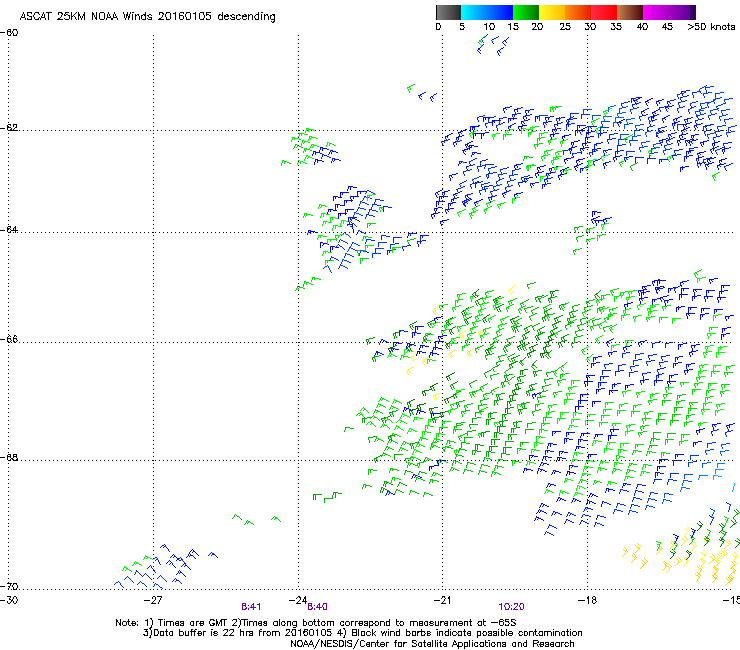Click the latitude label -60
The height and width of the screenshot is (650, 740).
(9, 33)
